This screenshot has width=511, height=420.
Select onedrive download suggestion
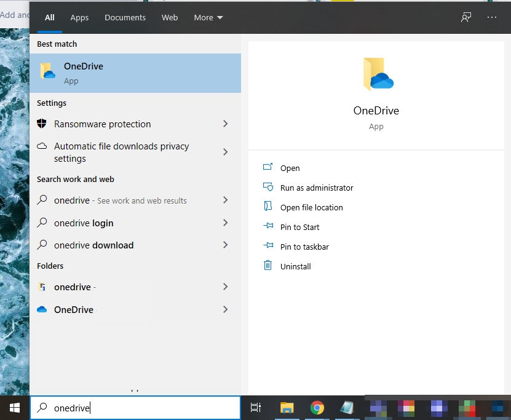(x=135, y=245)
